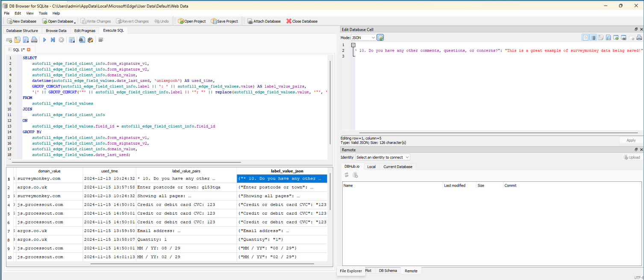Open the Save SQL file icon
Viewport: 644px width, 280px height.
coord(25,40)
